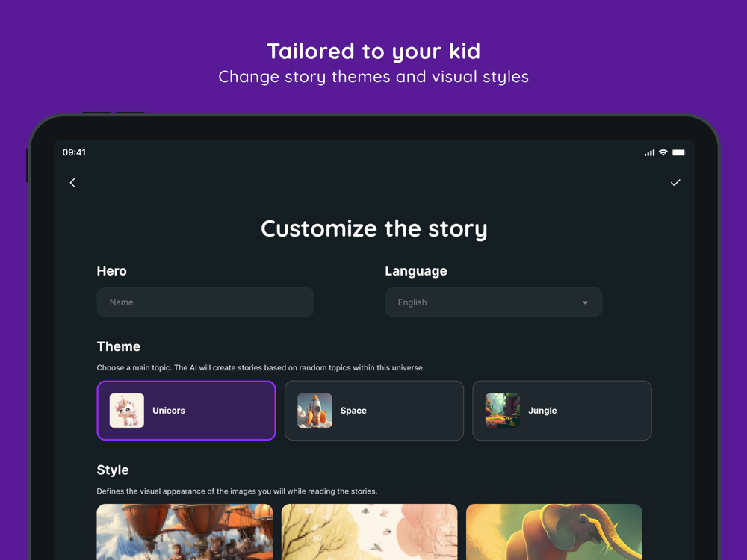
Task: Select the Space theme card
Action: 374,411
